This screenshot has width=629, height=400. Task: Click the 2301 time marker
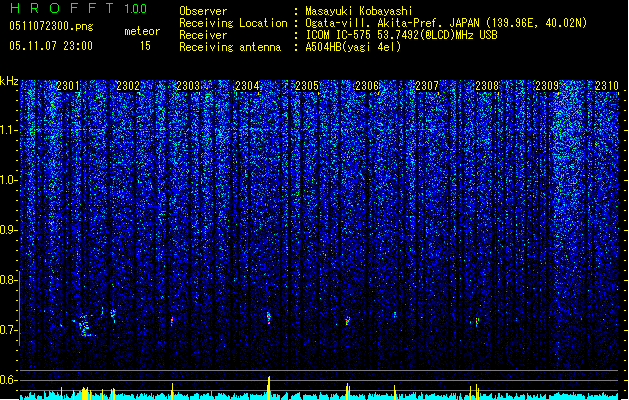(68, 86)
